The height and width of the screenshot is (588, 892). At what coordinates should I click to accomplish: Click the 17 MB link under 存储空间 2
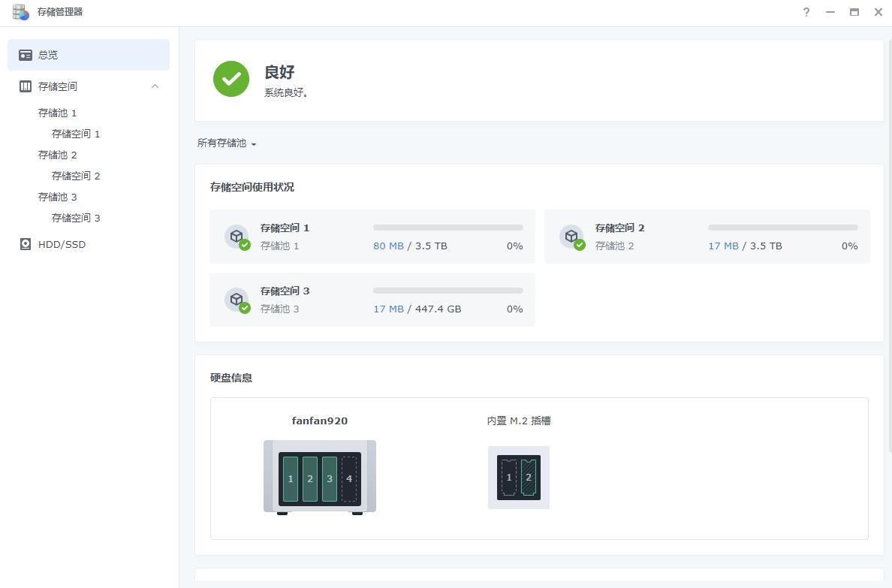[x=722, y=246]
